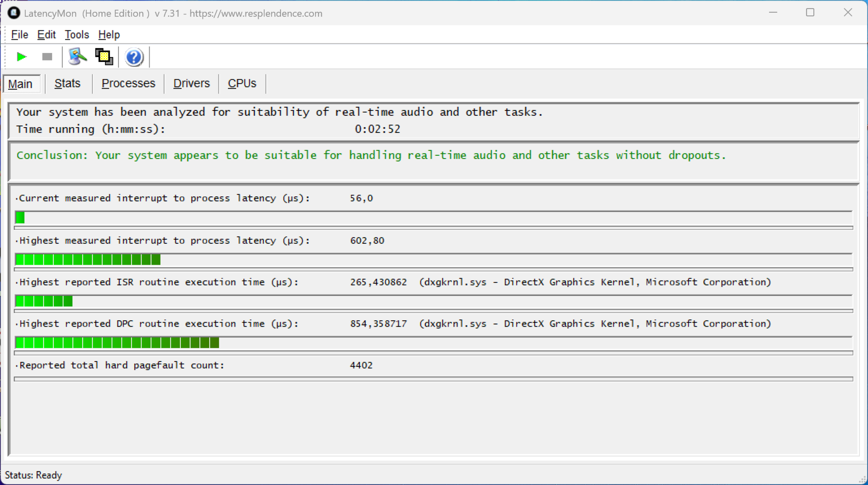Open the options icon in toolbar
The width and height of the screenshot is (868, 485).
[x=77, y=57]
